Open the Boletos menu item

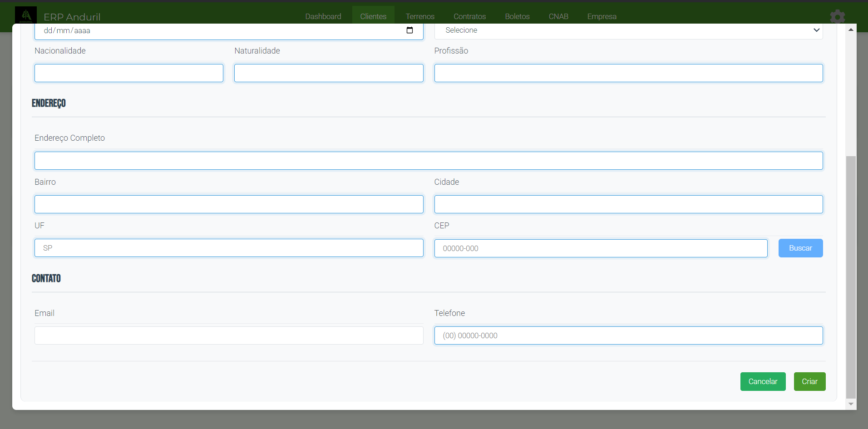(517, 16)
